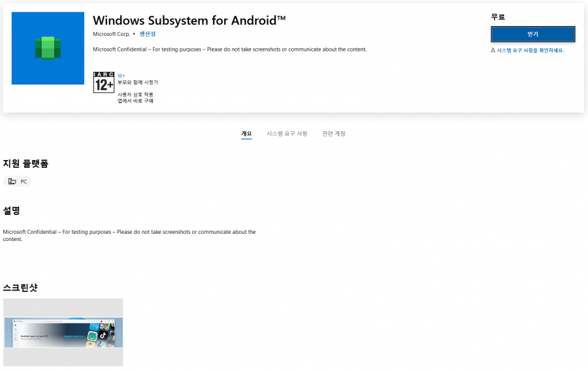Click the IARC 12+ rating badge
The width and height of the screenshot is (588, 371).
[x=104, y=82]
